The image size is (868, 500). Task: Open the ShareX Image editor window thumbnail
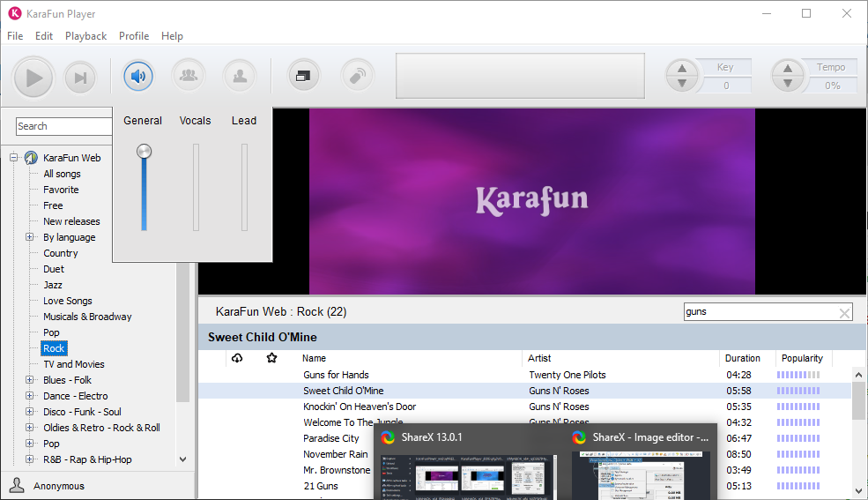tap(641, 475)
